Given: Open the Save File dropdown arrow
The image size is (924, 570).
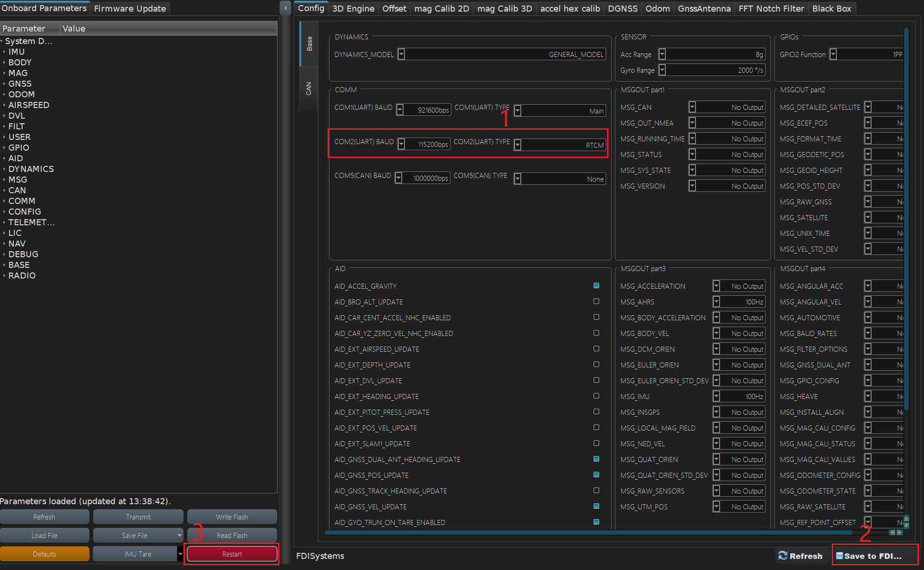Looking at the screenshot, I should pos(179,535).
